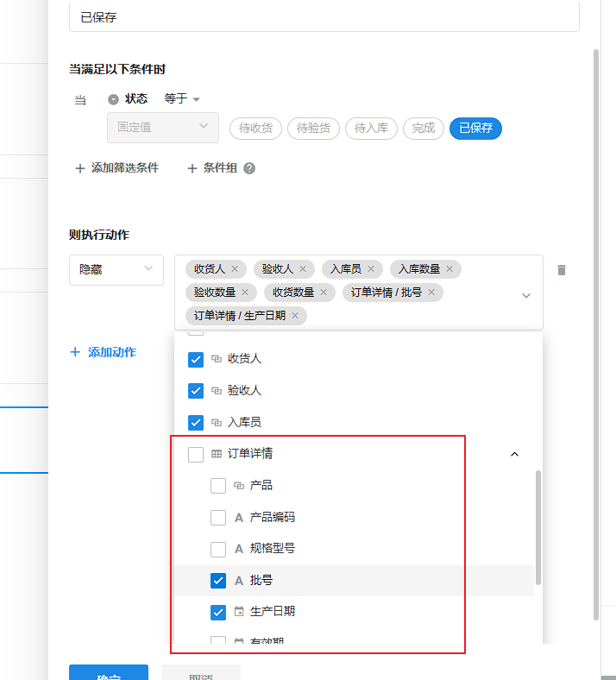
Task: Toggle the 订单详情 parent checkbox
Action: tap(196, 454)
